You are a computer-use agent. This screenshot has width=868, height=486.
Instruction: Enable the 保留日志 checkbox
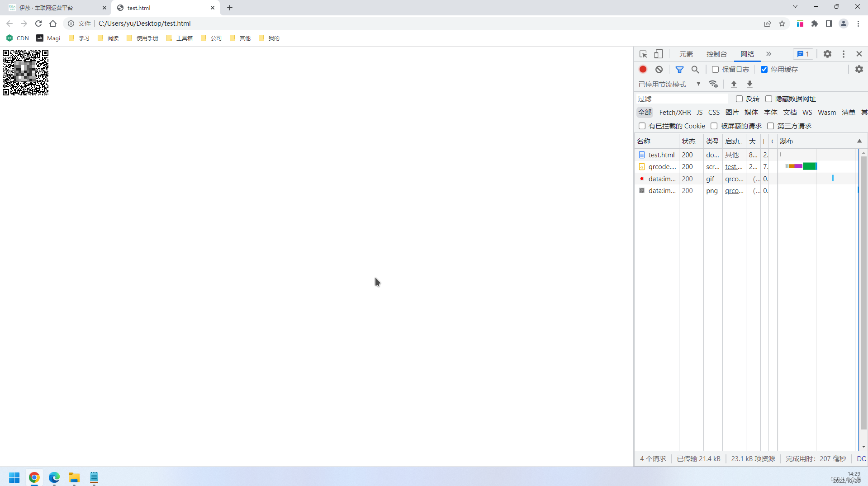(x=715, y=69)
